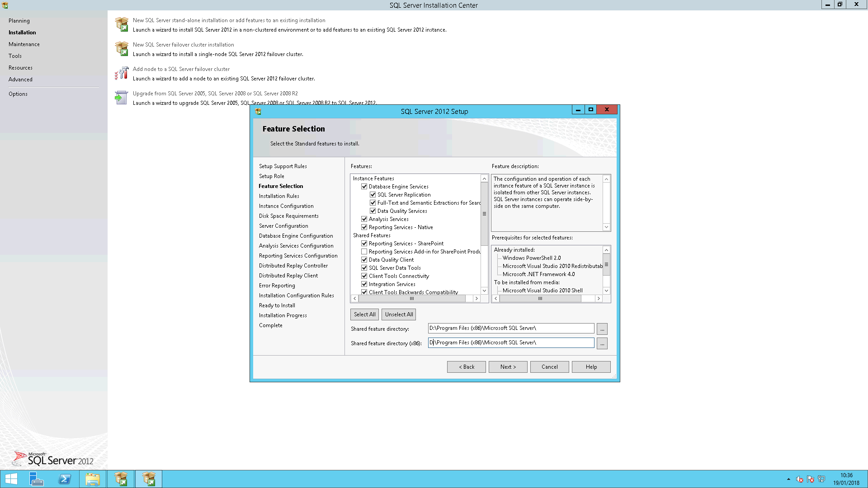Click features list vertical scrollbar thumb
Image resolution: width=868 pixels, height=488 pixels.
pos(484,214)
